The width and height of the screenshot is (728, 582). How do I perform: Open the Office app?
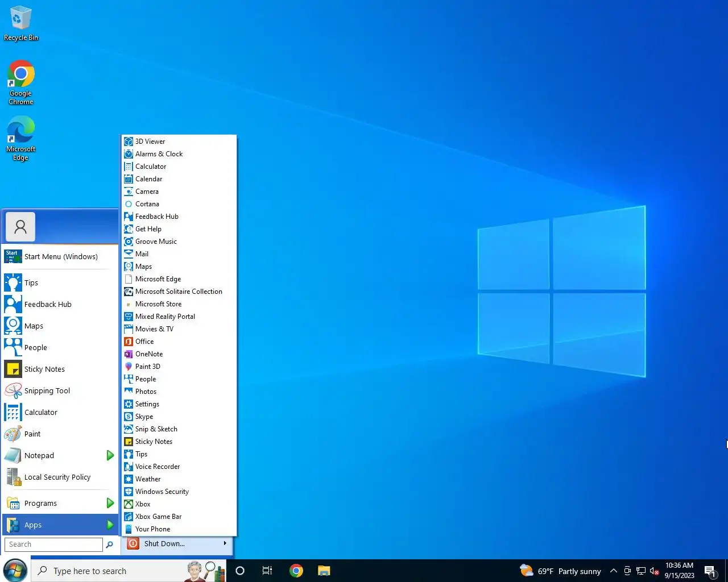[179, 342]
